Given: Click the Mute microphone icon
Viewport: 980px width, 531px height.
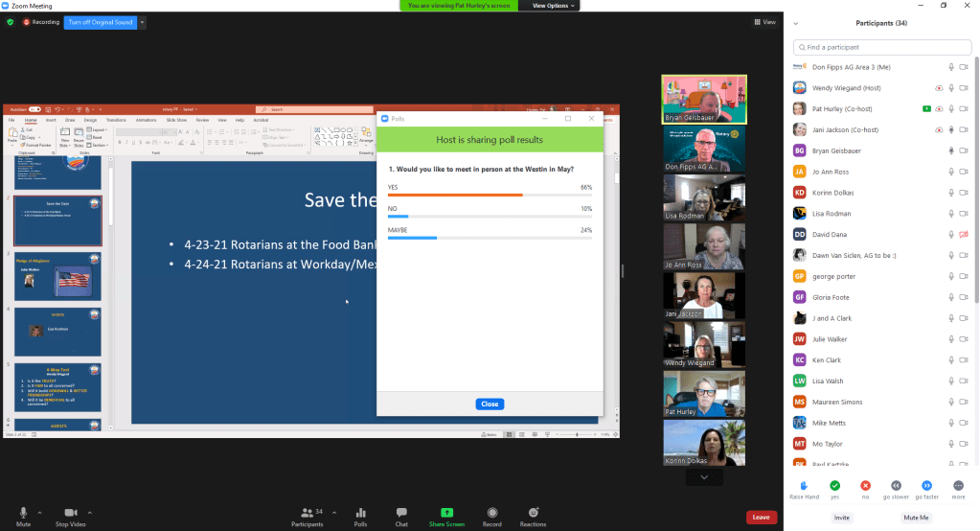Looking at the screenshot, I should coord(23,513).
